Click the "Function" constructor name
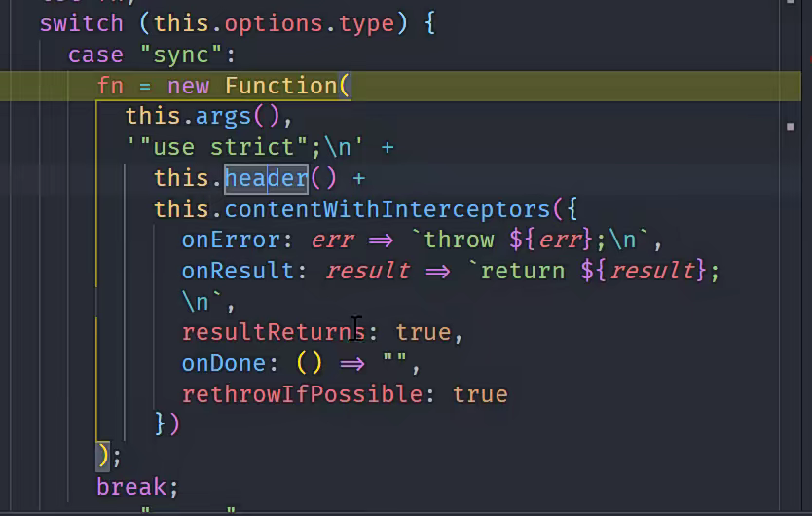 click(x=280, y=86)
